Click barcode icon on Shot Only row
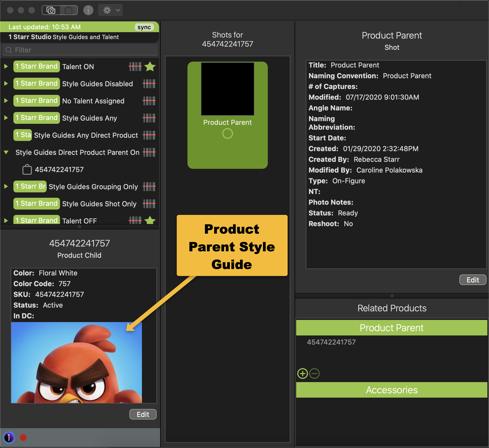Image resolution: width=489 pixels, height=448 pixels. coord(149,204)
